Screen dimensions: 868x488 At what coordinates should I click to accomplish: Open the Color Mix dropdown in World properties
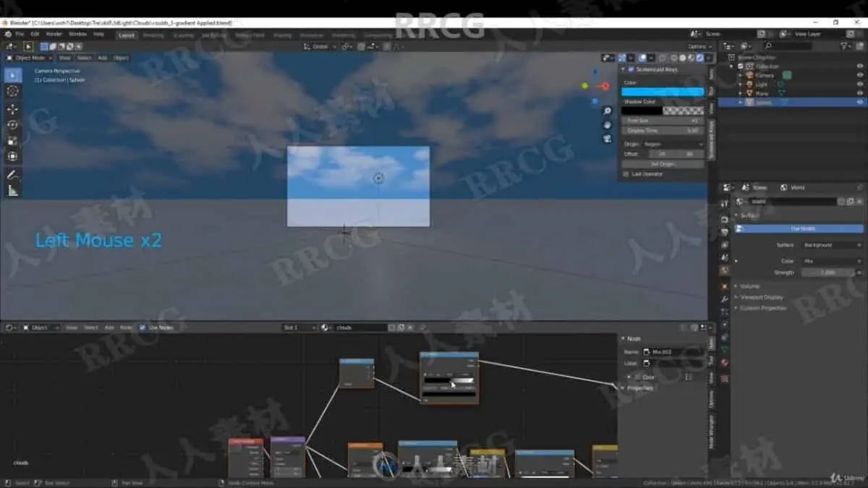832,261
